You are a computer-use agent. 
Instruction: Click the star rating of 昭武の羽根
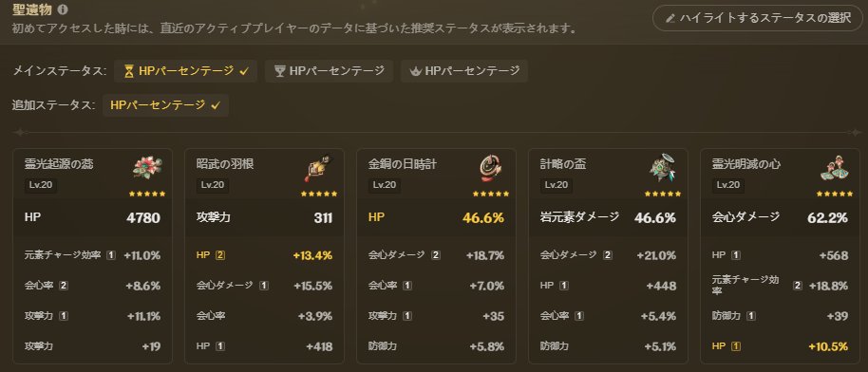pos(319,195)
